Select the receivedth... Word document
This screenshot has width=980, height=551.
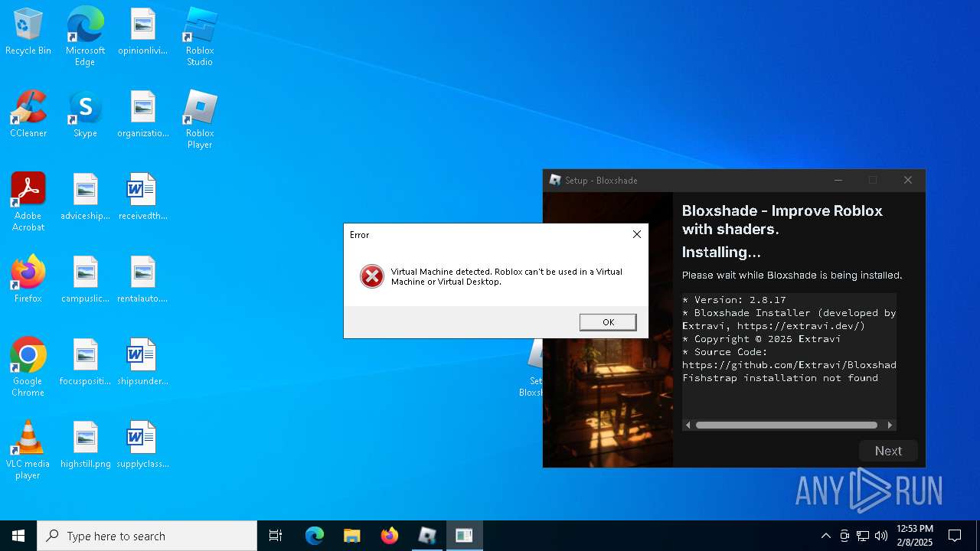click(142, 197)
